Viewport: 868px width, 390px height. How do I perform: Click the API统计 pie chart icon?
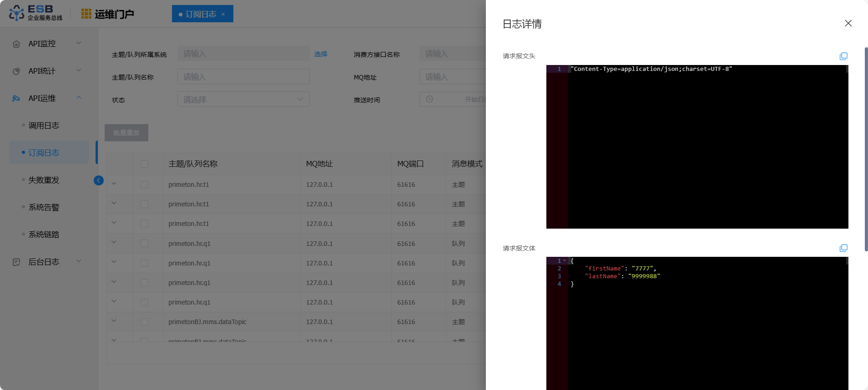16,71
